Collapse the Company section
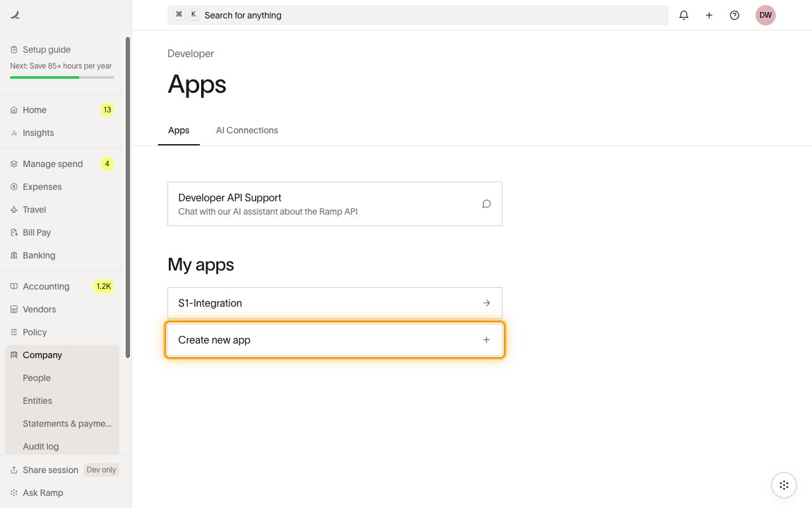812x508 pixels. point(62,355)
